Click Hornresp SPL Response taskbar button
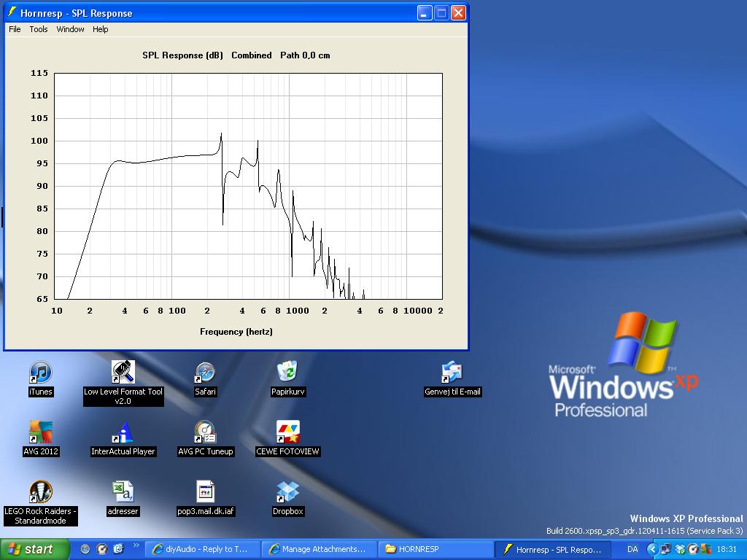The height and width of the screenshot is (560, 747). pyautogui.click(x=553, y=550)
